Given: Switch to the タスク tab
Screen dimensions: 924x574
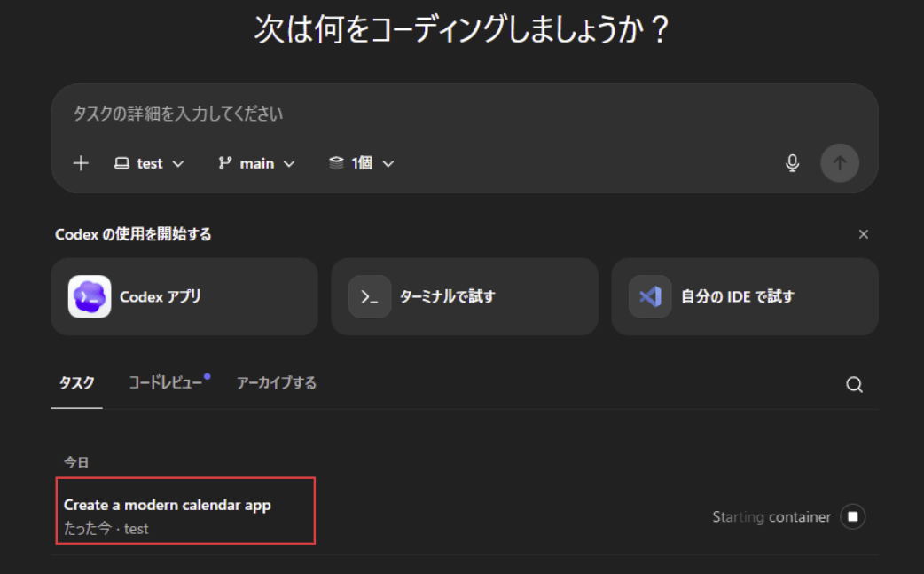Looking at the screenshot, I should pyautogui.click(x=76, y=383).
